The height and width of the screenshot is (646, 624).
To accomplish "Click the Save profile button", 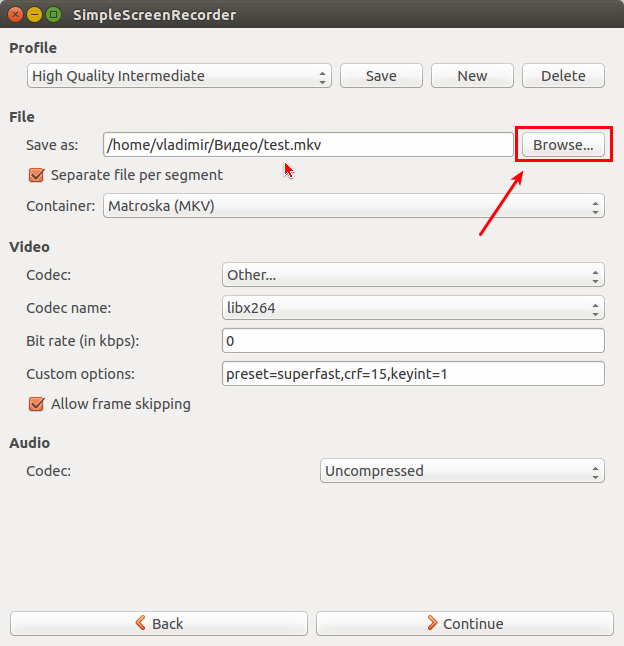I will click(381, 76).
